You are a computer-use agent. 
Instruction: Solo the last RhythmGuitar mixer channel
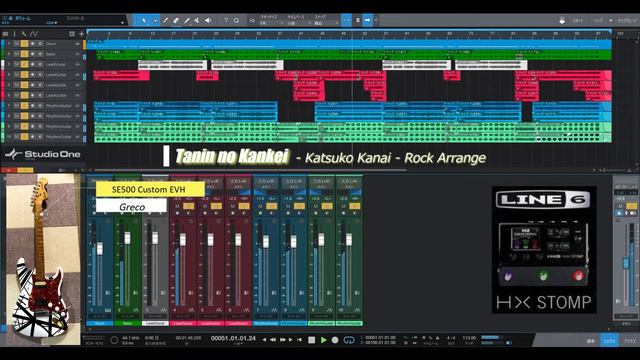click(x=354, y=206)
